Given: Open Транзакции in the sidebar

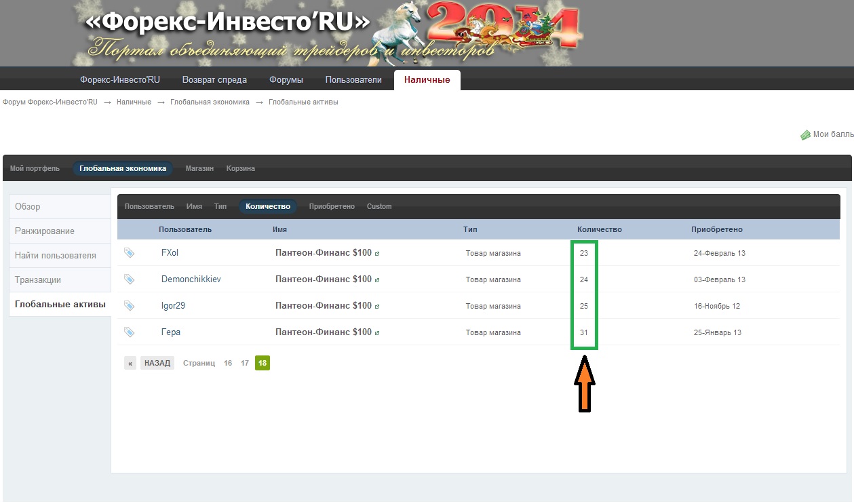Looking at the screenshot, I should [60, 279].
